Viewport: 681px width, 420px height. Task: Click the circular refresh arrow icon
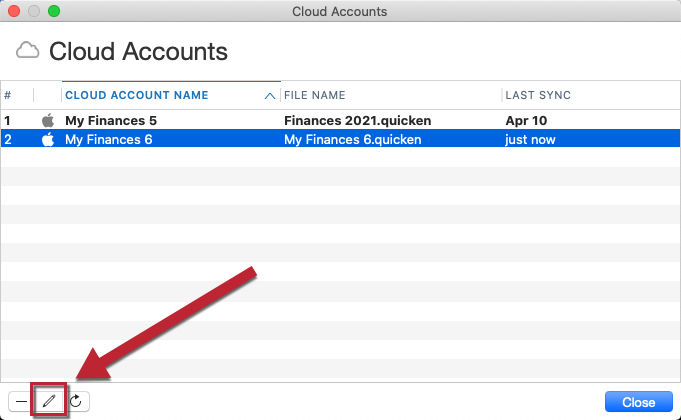pos(76,401)
